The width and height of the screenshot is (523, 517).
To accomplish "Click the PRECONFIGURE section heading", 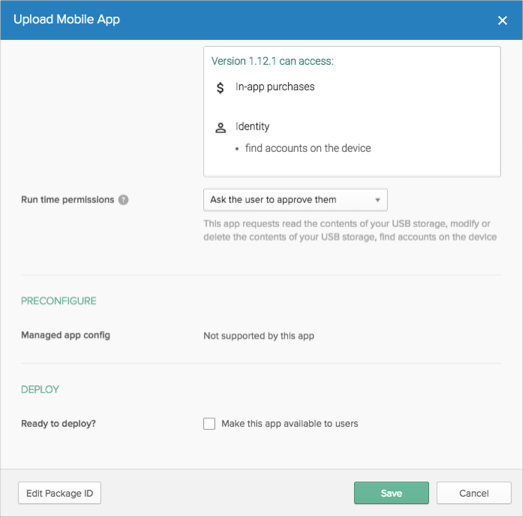I will pos(58,301).
